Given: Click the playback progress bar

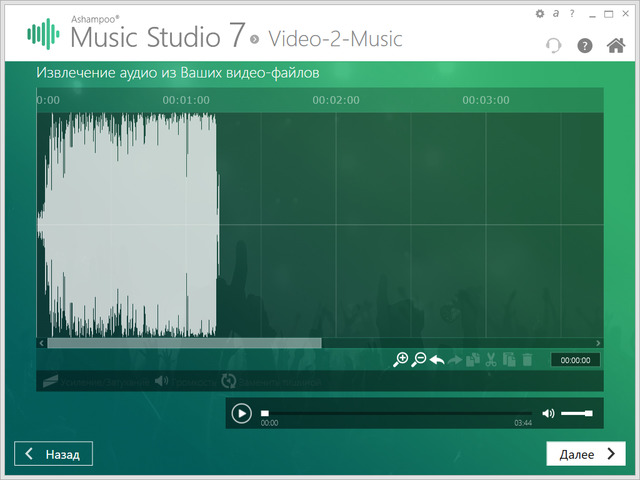Looking at the screenshot, I should (x=397, y=413).
